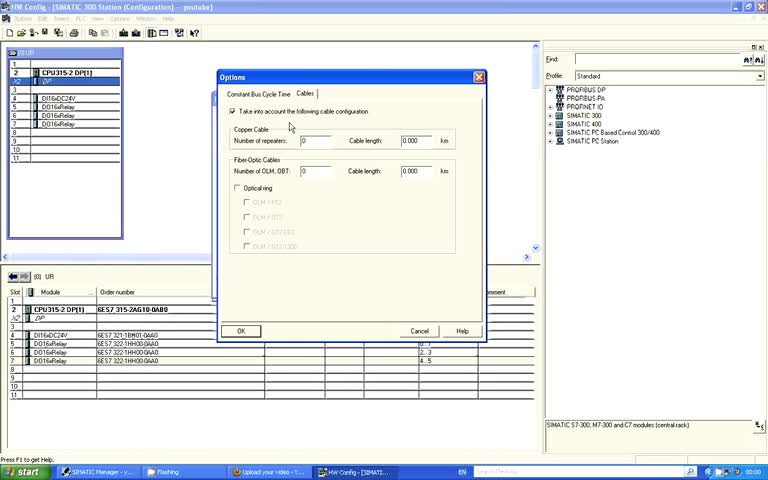
Task: Expand SIMATIC PC Based Control 300/400 node
Action: [550, 133]
